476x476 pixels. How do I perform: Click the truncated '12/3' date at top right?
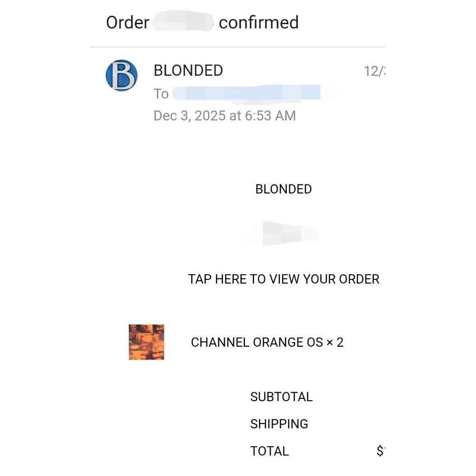click(x=375, y=71)
